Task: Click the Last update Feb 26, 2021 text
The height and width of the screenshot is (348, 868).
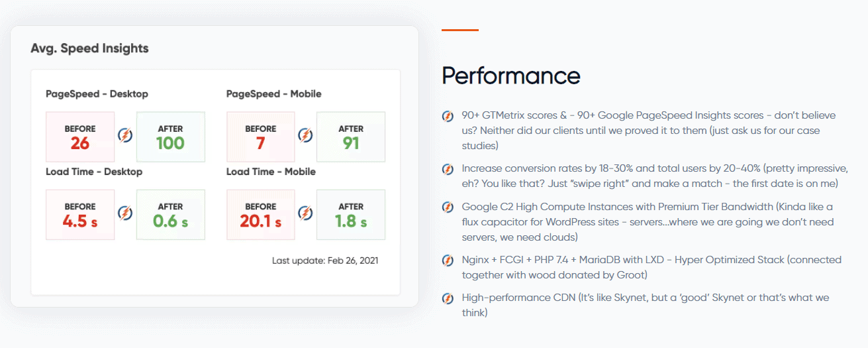Action: [325, 261]
